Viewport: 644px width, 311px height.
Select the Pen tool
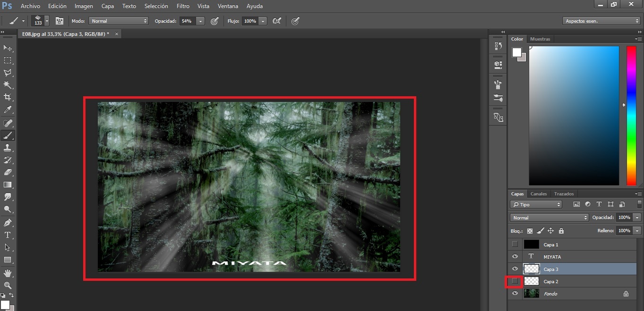pyautogui.click(x=8, y=222)
